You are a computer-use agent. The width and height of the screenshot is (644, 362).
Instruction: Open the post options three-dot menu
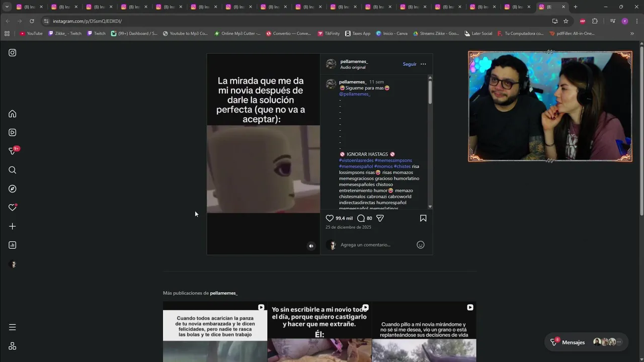pyautogui.click(x=423, y=64)
